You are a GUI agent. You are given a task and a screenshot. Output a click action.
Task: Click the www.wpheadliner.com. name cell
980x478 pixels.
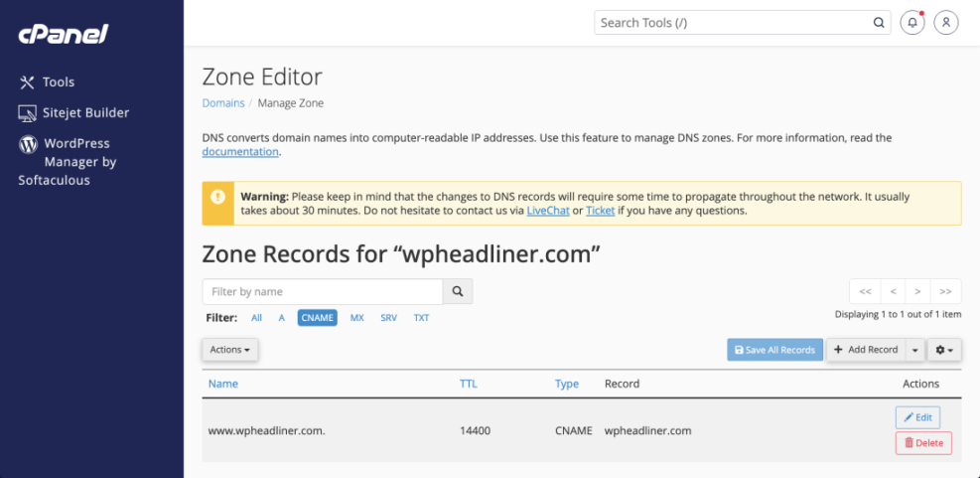(x=267, y=430)
